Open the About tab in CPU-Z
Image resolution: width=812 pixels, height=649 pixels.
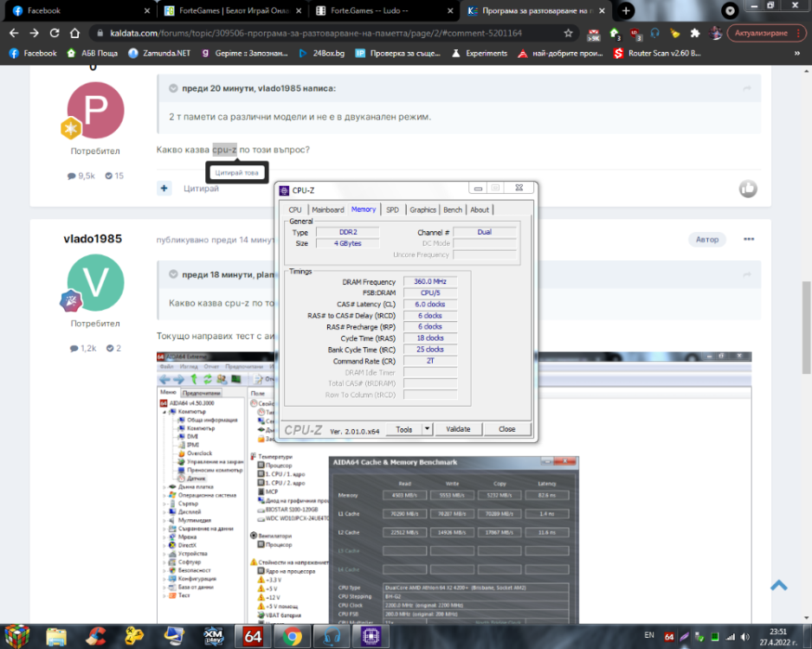pos(480,209)
